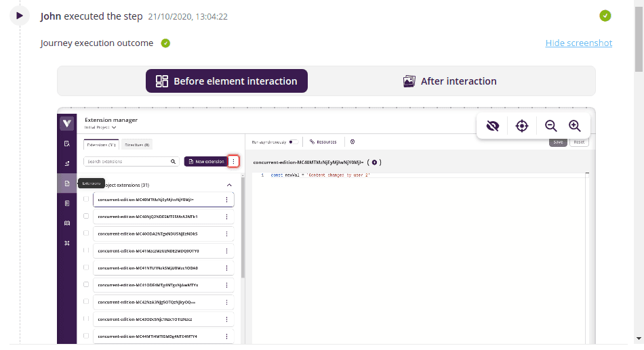Zoom out the screenshot with minus magnifier

point(550,126)
